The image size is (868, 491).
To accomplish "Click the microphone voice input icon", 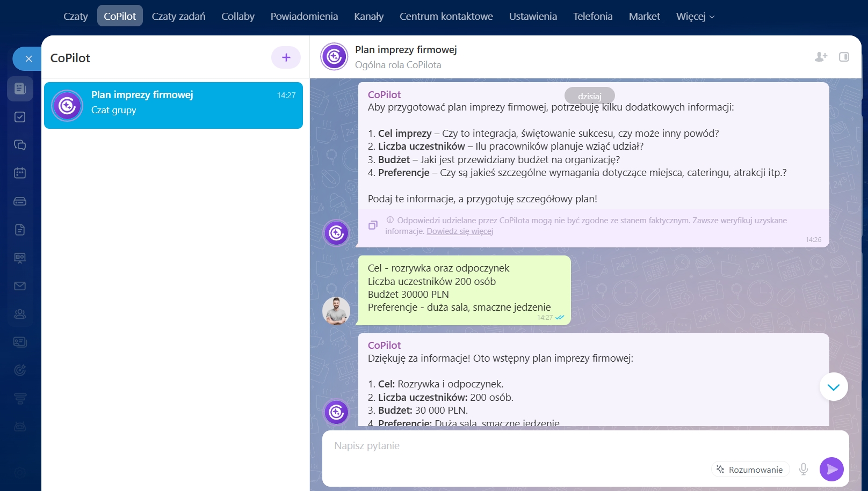I will [x=804, y=470].
